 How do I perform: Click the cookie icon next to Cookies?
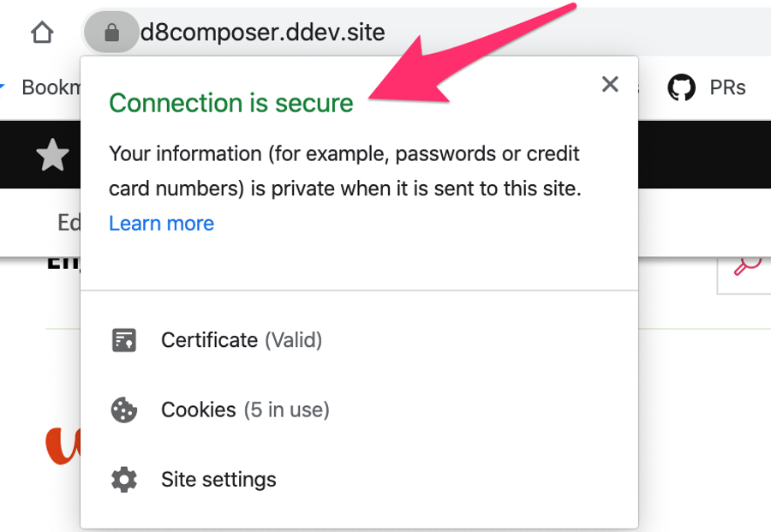point(124,409)
